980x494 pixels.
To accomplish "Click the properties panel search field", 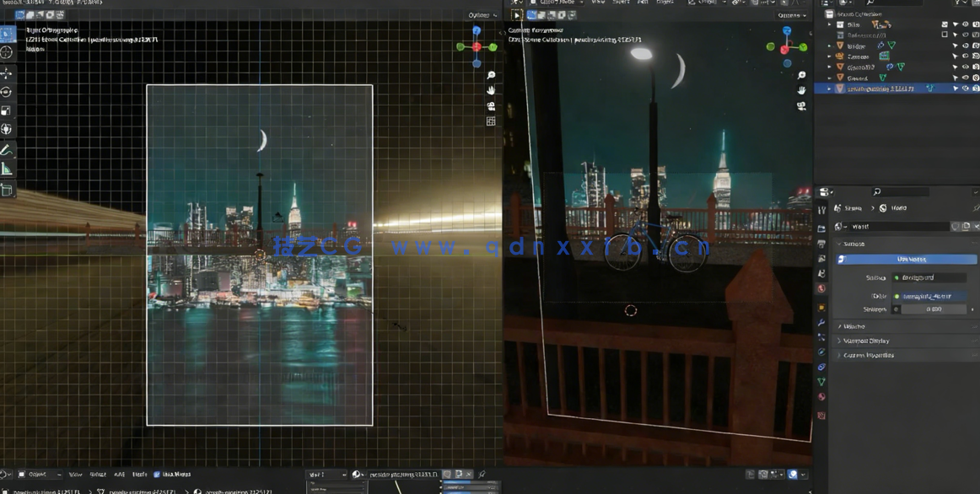I will point(919,192).
